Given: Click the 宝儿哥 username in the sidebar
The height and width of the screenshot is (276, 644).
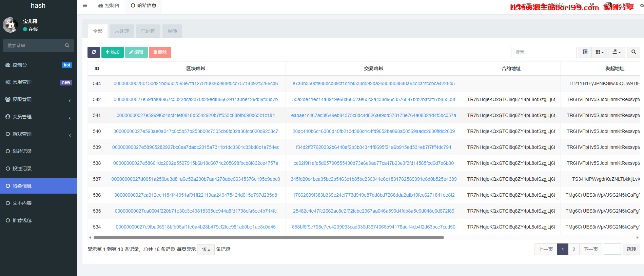Looking at the screenshot, I should [30, 21].
